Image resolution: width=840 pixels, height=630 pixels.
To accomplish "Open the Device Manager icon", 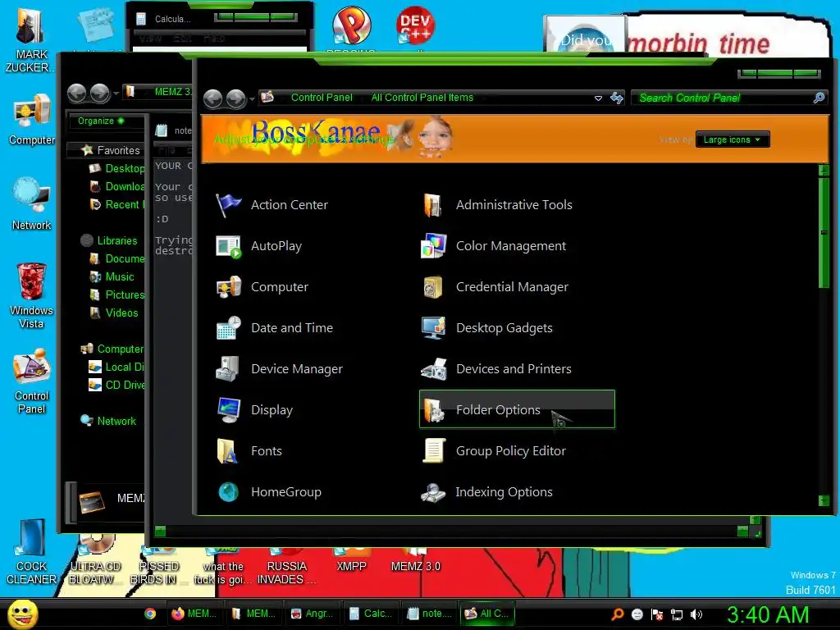I will pos(228,368).
